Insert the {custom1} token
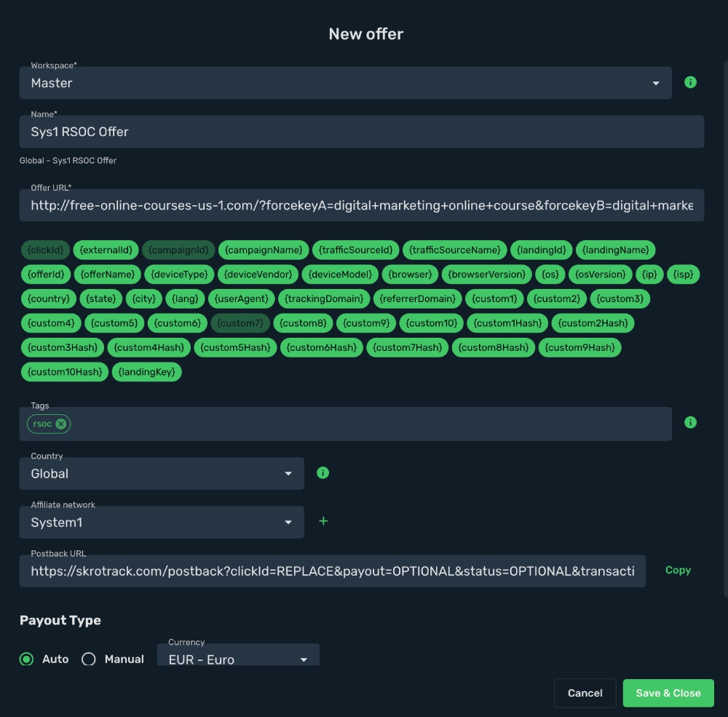728x717 pixels. (494, 298)
